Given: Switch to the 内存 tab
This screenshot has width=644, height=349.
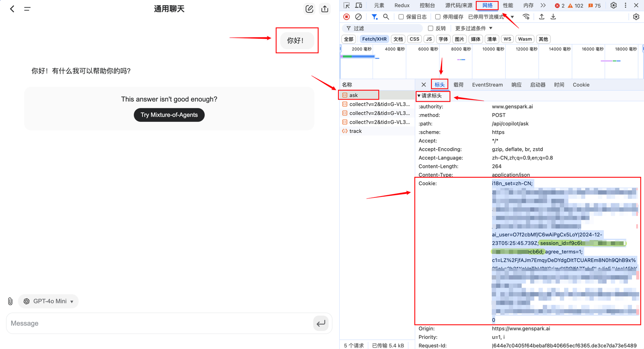Looking at the screenshot, I should point(528,6).
